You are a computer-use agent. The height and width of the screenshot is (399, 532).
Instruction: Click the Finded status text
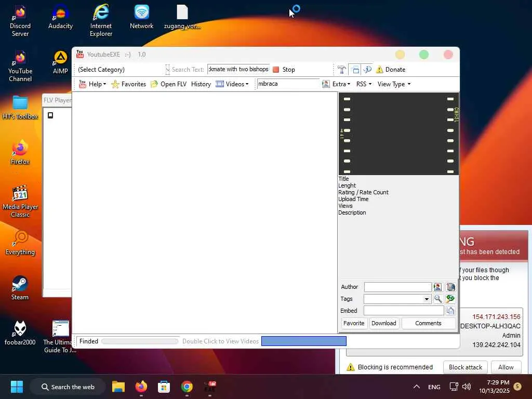tap(88, 341)
